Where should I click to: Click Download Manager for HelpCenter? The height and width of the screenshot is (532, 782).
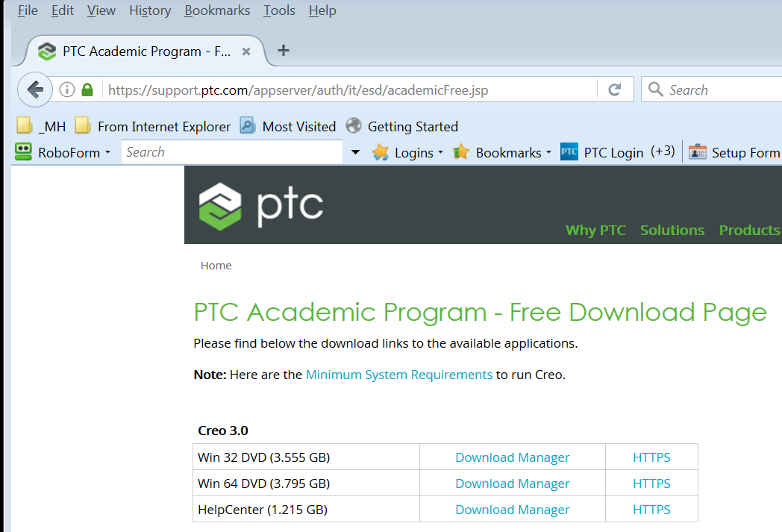pos(512,510)
